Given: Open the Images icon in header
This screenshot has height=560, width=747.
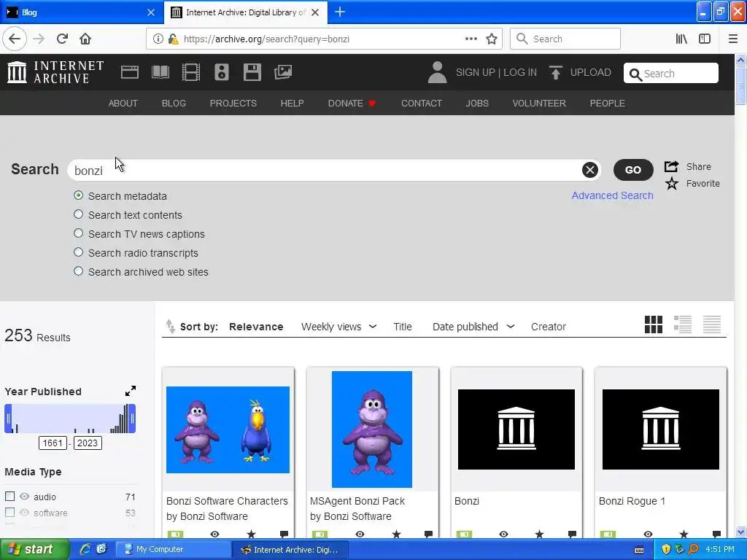Looking at the screenshot, I should 283,72.
